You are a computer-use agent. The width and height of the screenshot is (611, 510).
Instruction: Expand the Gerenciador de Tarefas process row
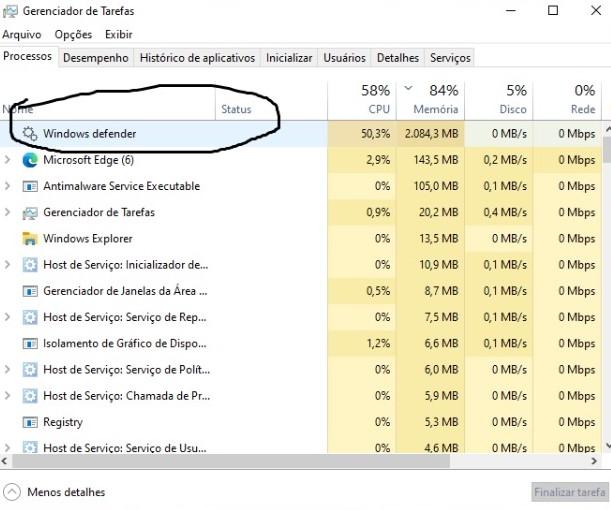point(7,212)
